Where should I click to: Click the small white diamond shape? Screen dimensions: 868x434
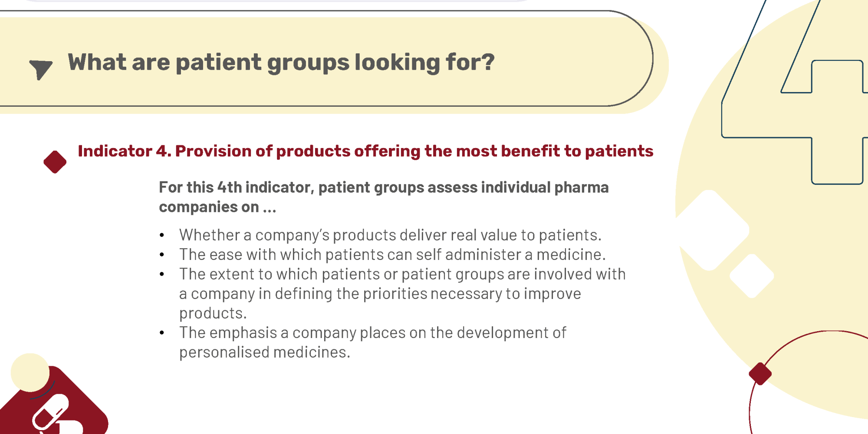(752, 276)
